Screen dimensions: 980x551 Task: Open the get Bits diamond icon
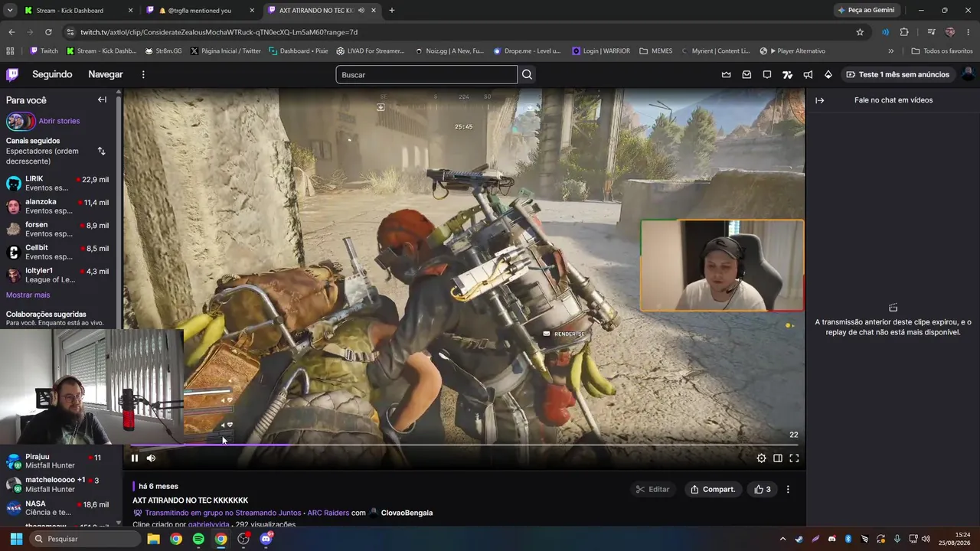click(828, 74)
